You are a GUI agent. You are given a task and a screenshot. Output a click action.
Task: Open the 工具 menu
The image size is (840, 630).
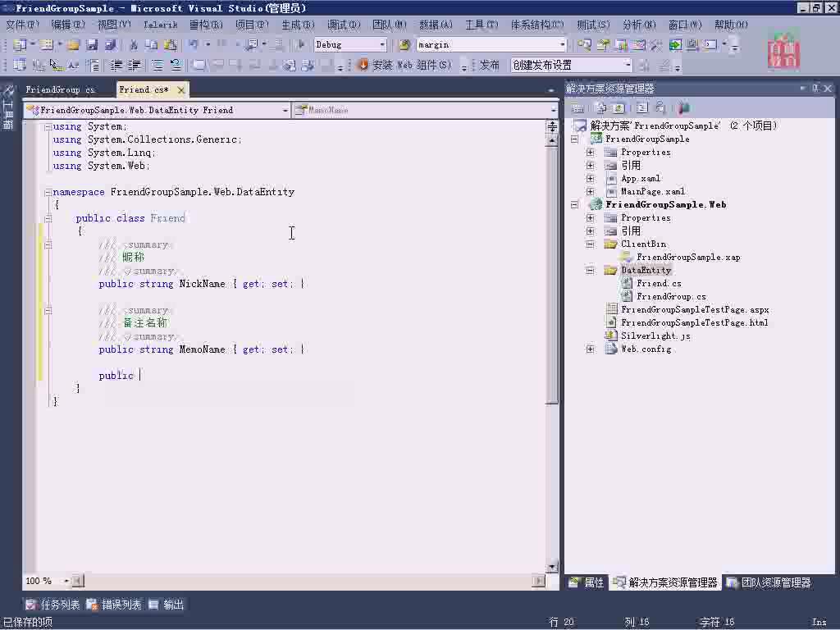482,25
